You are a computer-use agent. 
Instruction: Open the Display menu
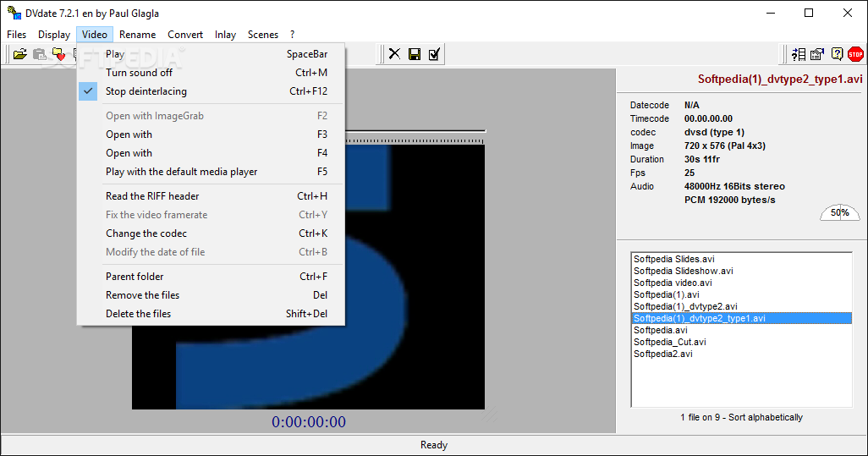[53, 35]
